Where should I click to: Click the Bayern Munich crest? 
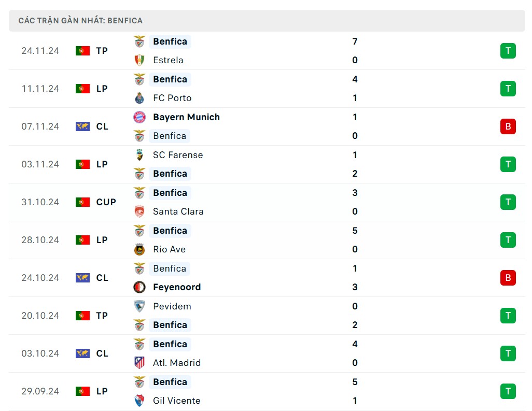(x=139, y=117)
